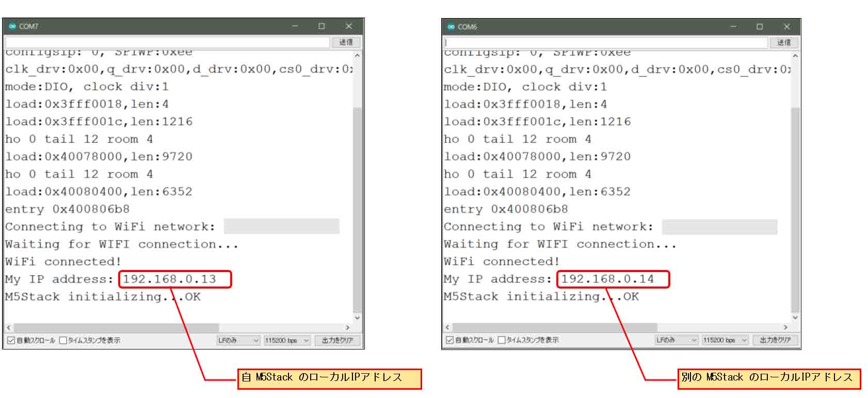Close the COM6 serial monitor window
Viewport: 868px width, 398px height.
click(787, 26)
